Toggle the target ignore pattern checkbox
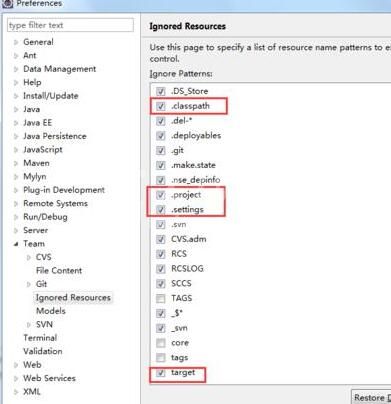This screenshot has height=404, width=391. pos(161,373)
